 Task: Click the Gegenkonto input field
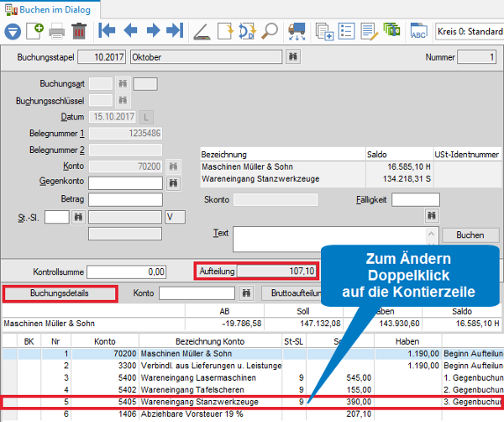tap(125, 183)
